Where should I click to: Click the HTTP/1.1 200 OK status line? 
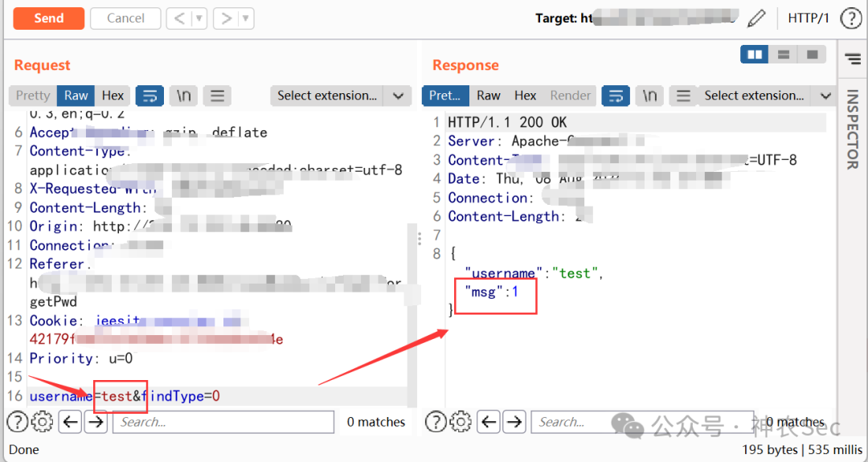tap(508, 122)
